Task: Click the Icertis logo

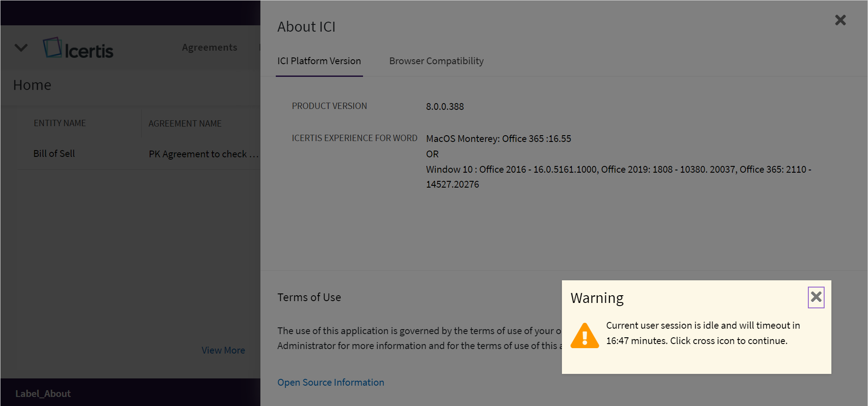Action: pyautogui.click(x=78, y=48)
